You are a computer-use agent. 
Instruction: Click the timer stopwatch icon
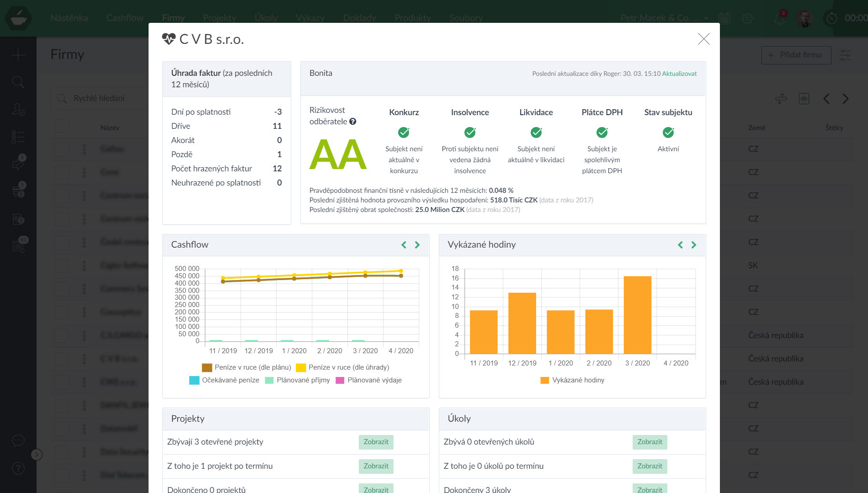[x=832, y=18]
